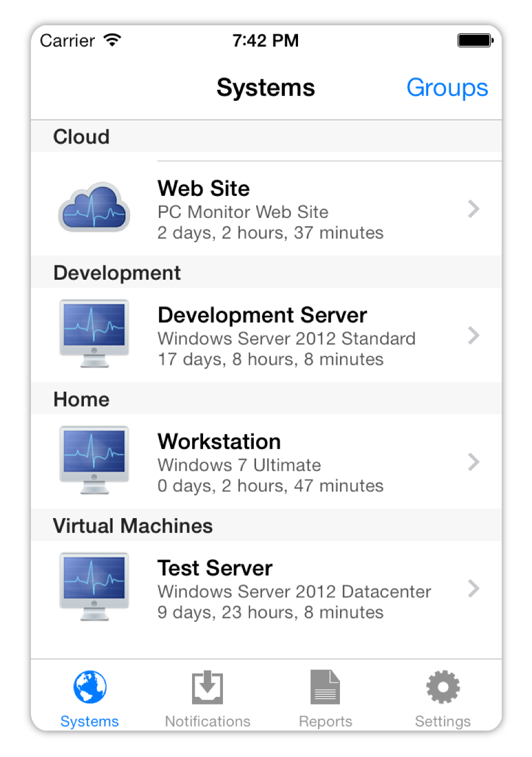Click uptime '17 days, 8 hours, 8 minutes'
Image resolution: width=532 pixels, height=757 pixels.
[270, 359]
